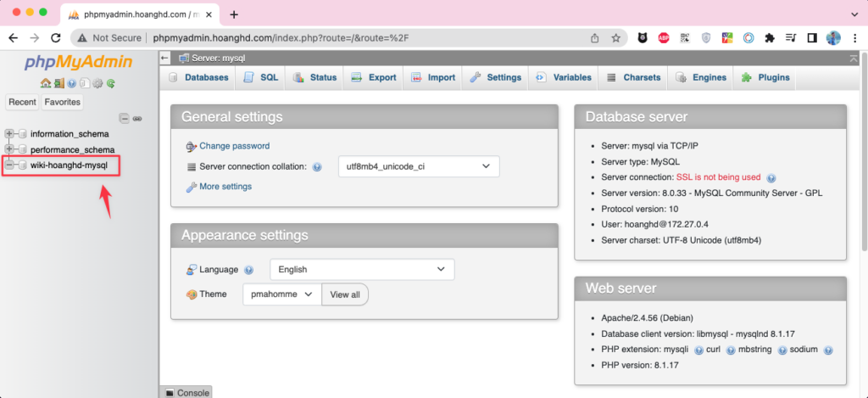Viewport: 868px width, 398px height.
Task: Click the Log out door icon
Action: point(59,83)
